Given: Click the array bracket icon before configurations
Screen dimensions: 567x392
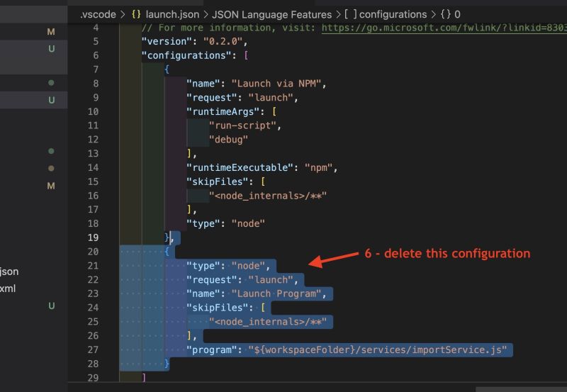Looking at the screenshot, I should pyautogui.click(x=350, y=14).
